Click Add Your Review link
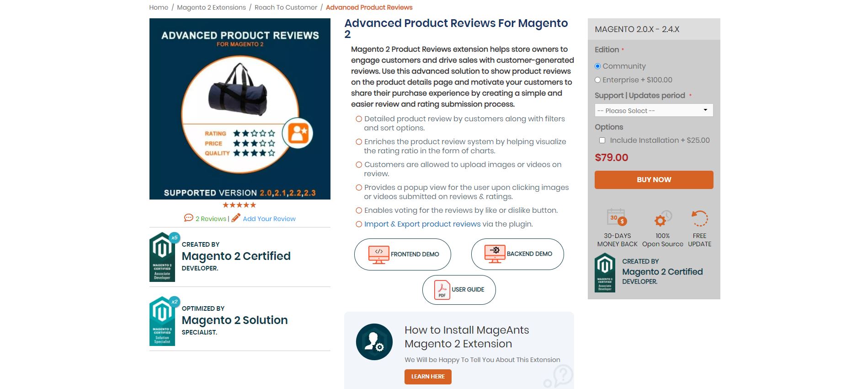Image resolution: width=868 pixels, height=389 pixels. [x=269, y=219]
